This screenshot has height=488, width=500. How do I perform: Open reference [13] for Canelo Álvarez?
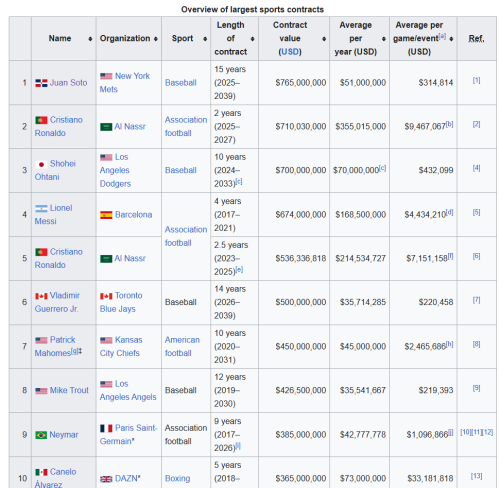(x=476, y=476)
